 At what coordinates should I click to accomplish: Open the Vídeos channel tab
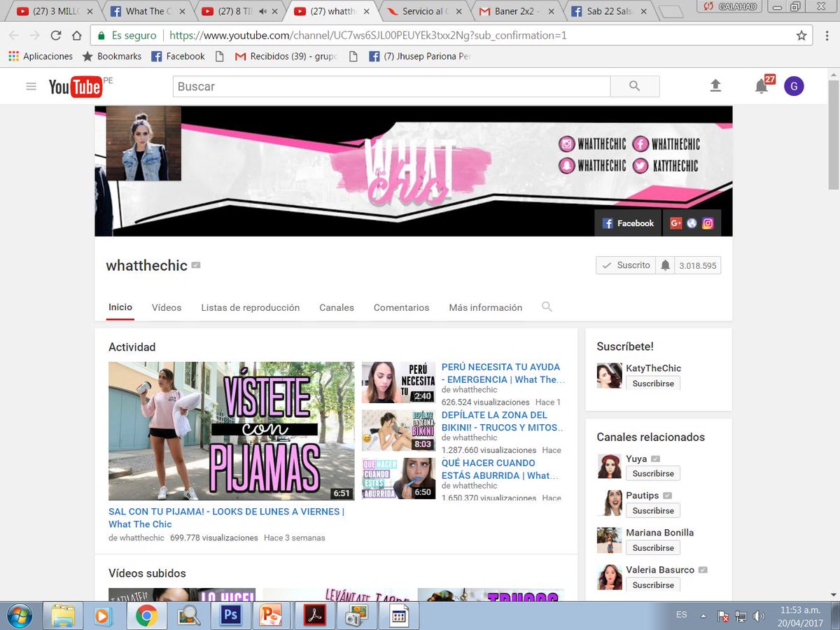click(x=167, y=307)
